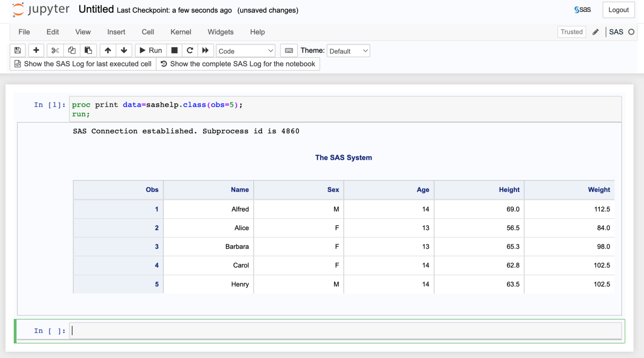
Task: Open the Theme dropdown showing Default
Action: [348, 51]
